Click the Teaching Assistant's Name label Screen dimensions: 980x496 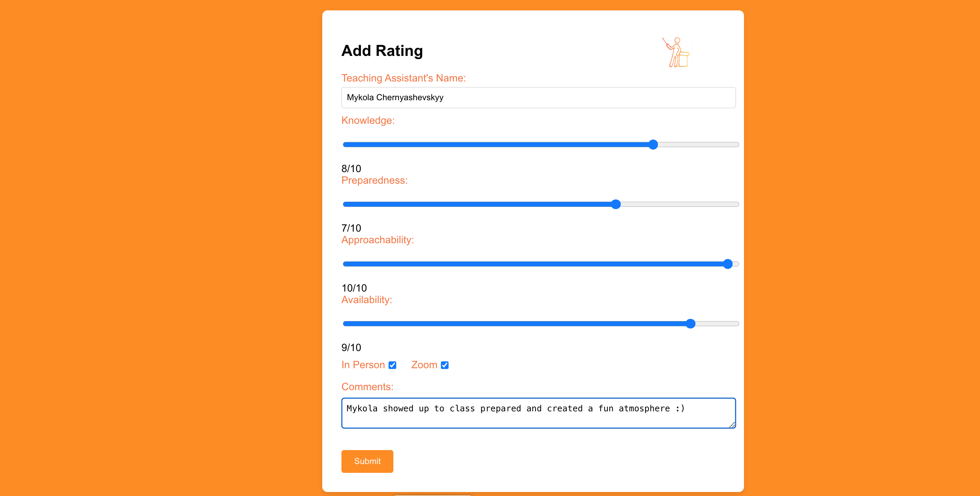pyautogui.click(x=403, y=78)
